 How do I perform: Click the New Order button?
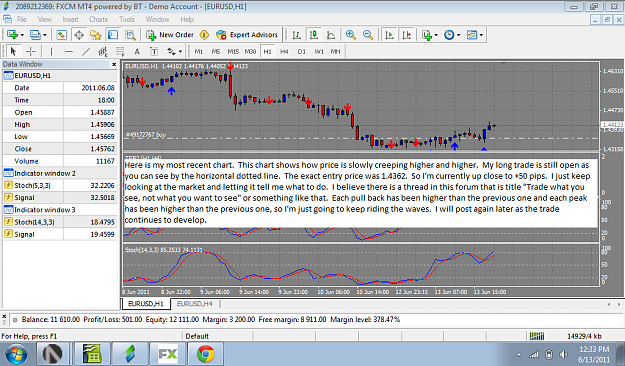(170, 35)
